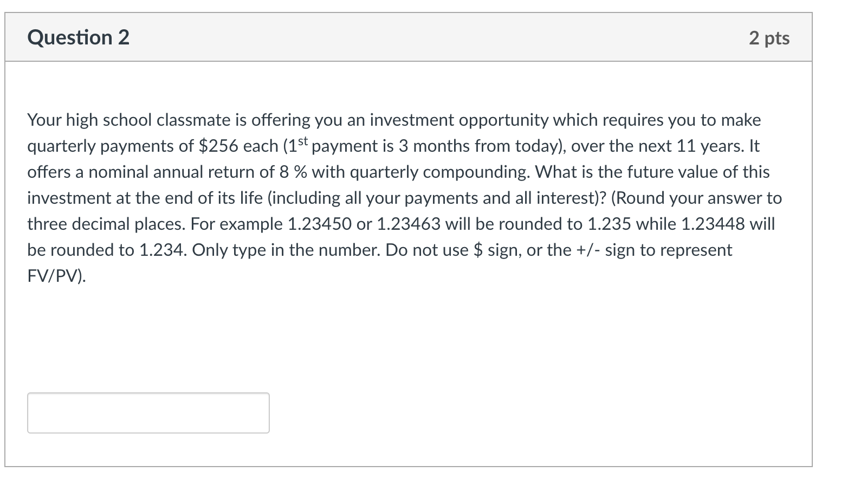This screenshot has width=867, height=504.
Task: Click the answer input field
Action: click(148, 412)
